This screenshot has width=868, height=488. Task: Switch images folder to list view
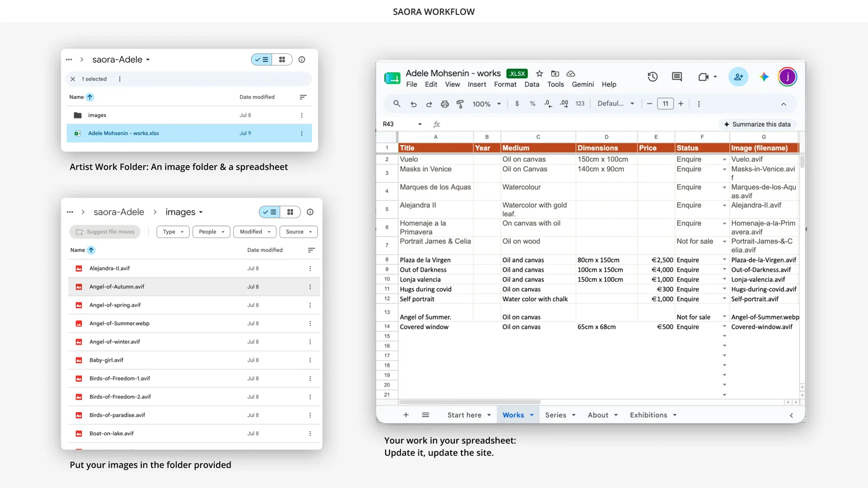[270, 212]
